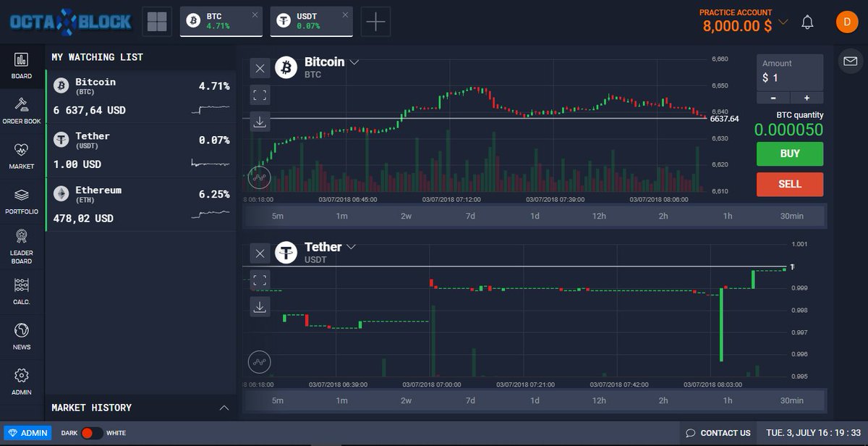This screenshot has height=446, width=868.
Task: Add a new chart tab with plus icon
Action: pos(375,22)
